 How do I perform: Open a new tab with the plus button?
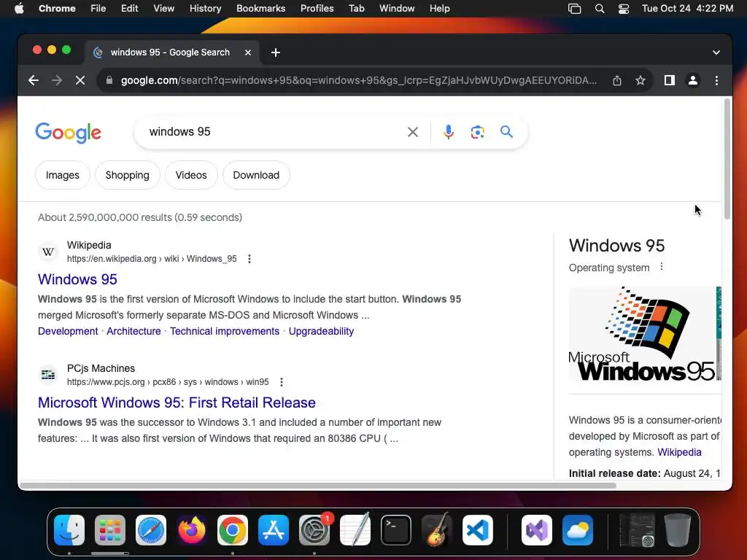275,52
